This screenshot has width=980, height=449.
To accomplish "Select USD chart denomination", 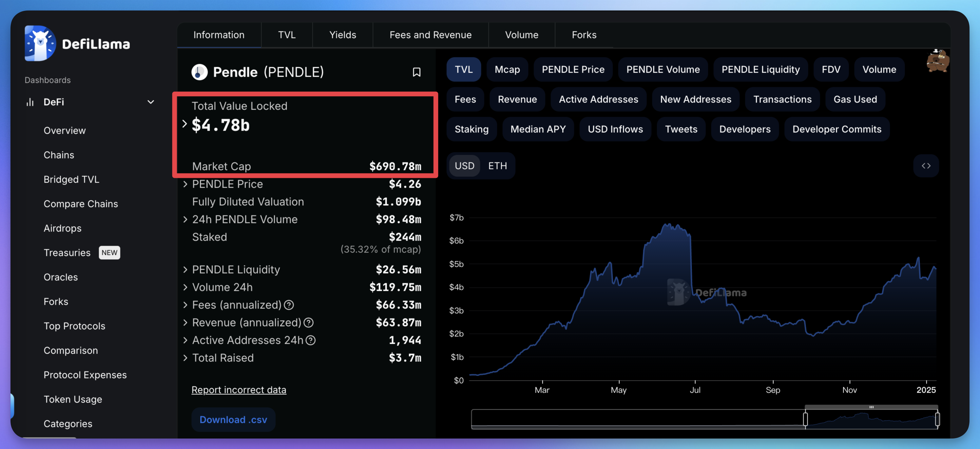I will (464, 166).
